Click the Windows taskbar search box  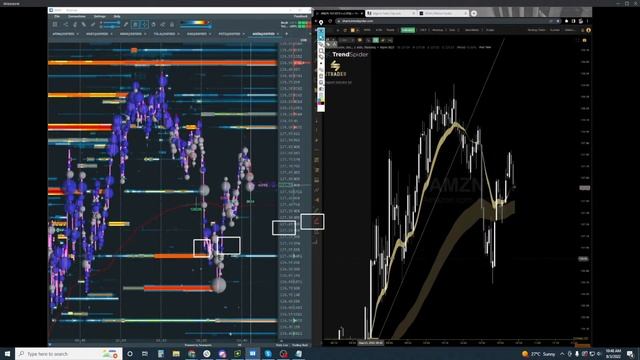click(69, 353)
